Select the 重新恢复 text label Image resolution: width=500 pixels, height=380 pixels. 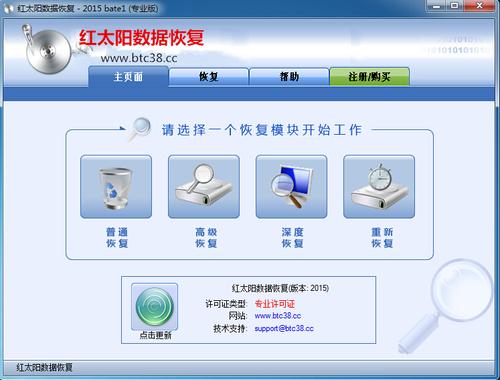tap(382, 237)
